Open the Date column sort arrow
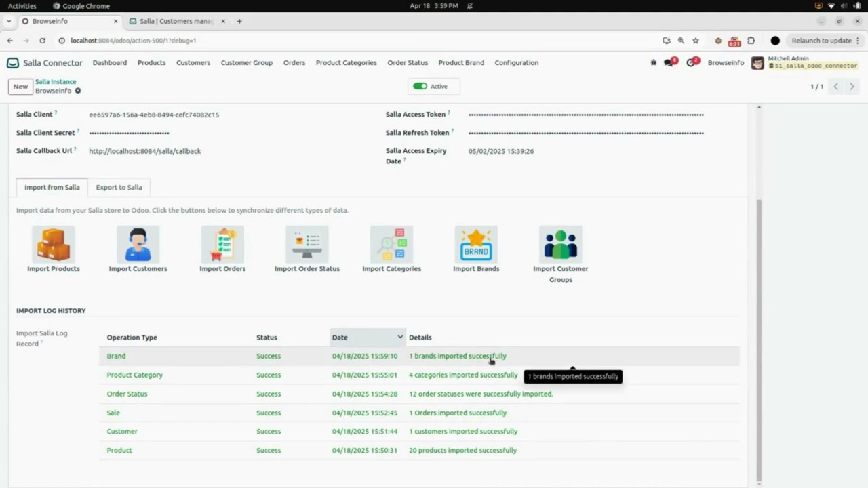The height and width of the screenshot is (488, 868). click(400, 337)
